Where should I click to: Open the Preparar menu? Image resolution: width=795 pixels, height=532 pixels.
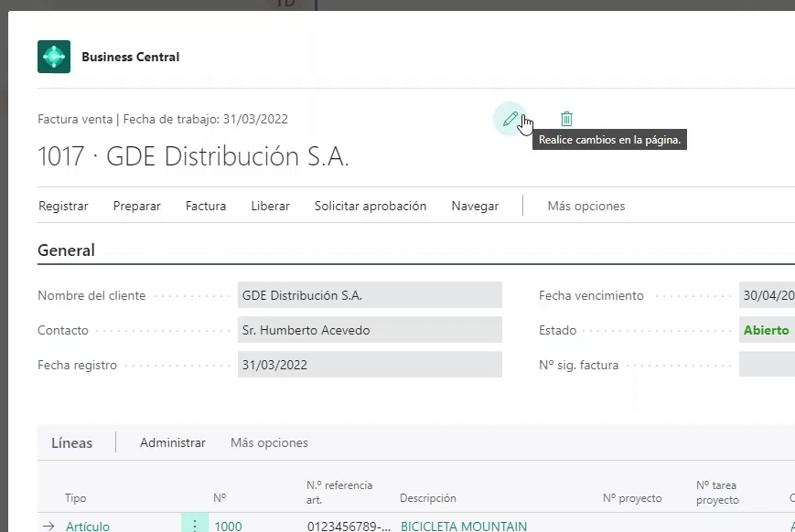pos(136,206)
